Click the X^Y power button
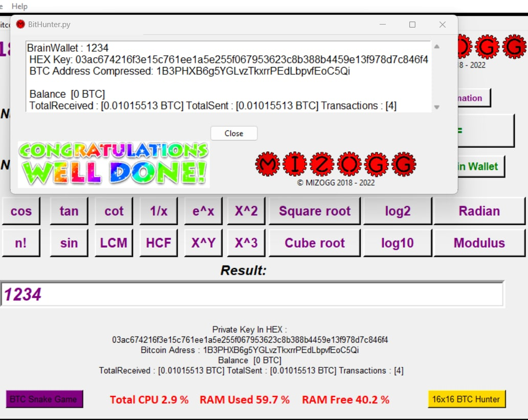The height and width of the screenshot is (420, 528). [x=203, y=243]
